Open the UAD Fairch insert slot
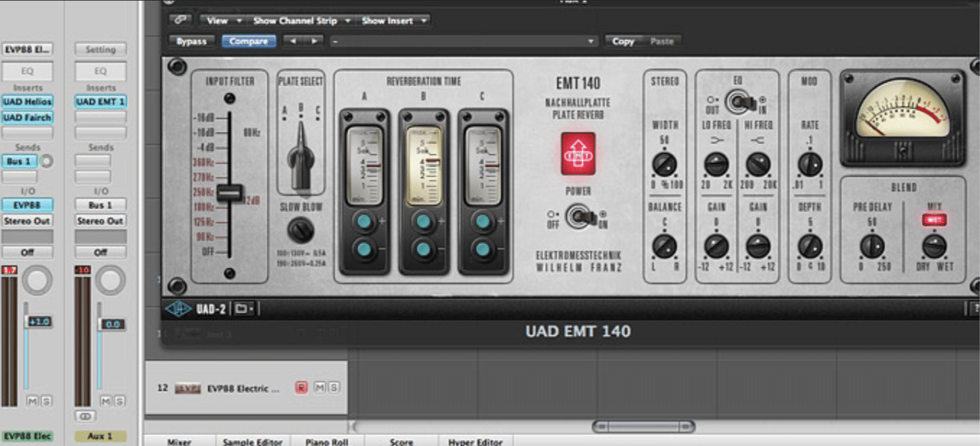This screenshot has width=980, height=446. 28,118
